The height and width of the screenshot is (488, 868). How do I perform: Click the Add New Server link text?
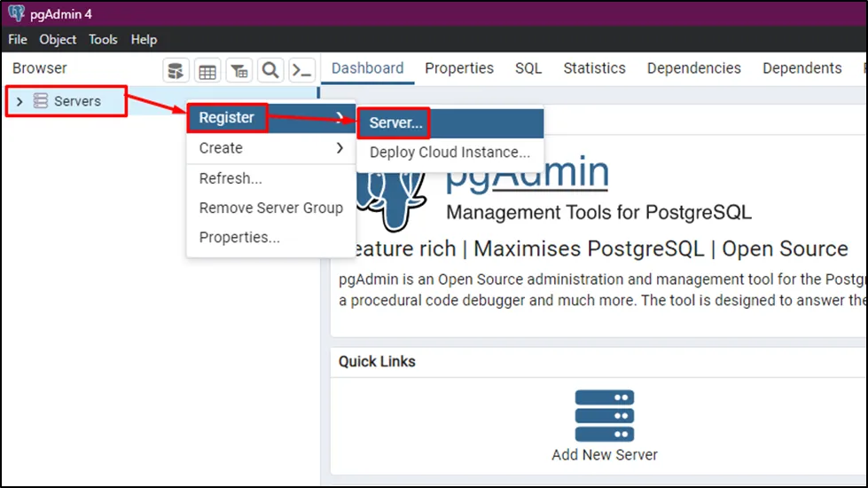(x=605, y=455)
